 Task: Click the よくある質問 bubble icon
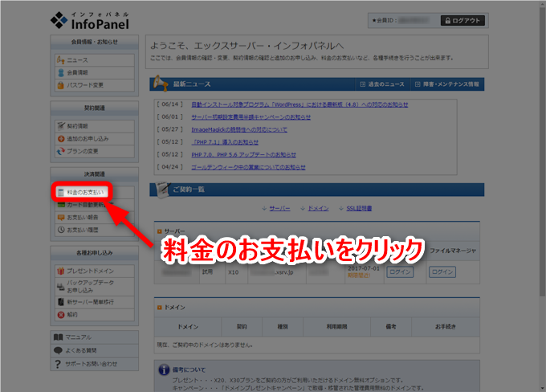point(58,350)
